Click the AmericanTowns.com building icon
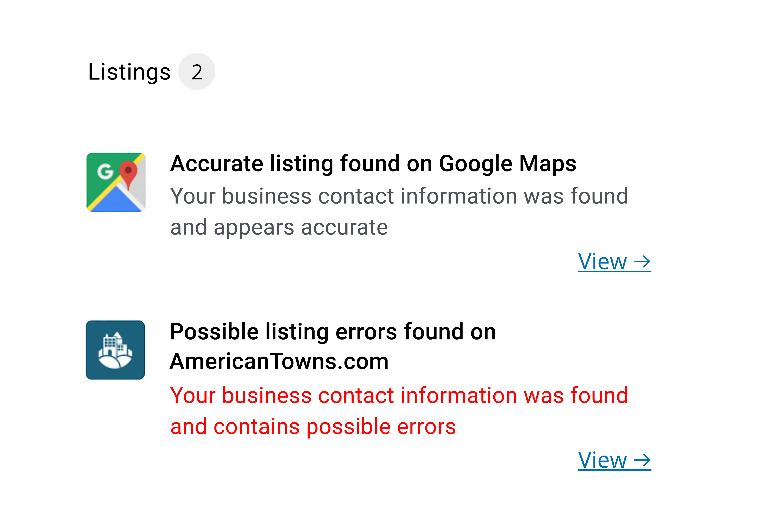Image resolution: width=765 pixels, height=532 pixels. point(115,350)
